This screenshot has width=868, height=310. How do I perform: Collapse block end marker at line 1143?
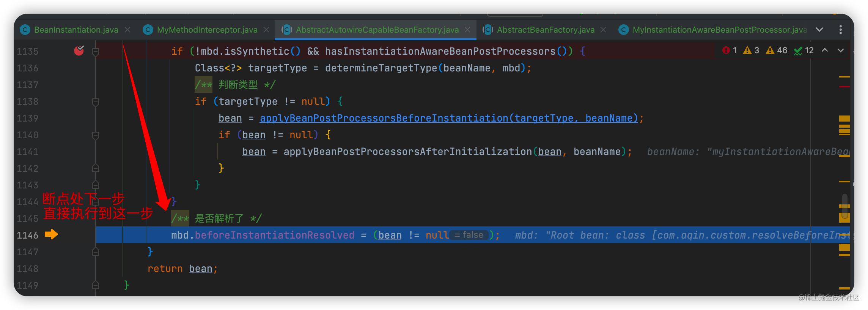96,185
